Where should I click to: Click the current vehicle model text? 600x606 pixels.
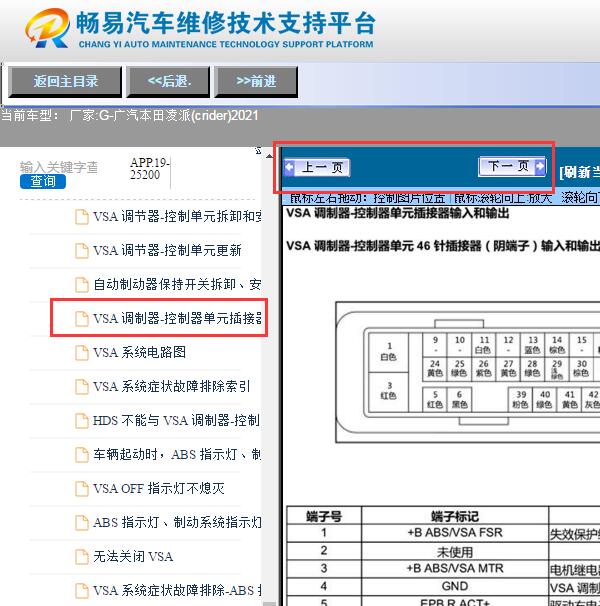[130, 116]
